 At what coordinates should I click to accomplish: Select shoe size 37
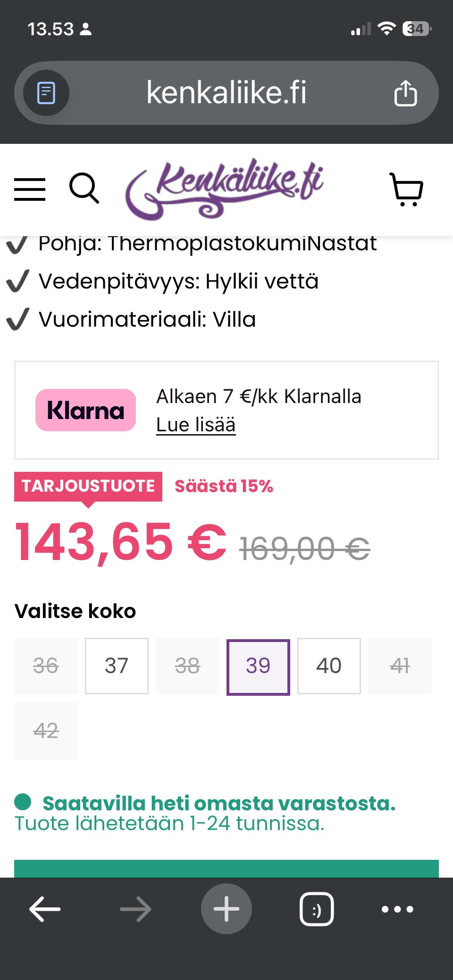point(116,666)
